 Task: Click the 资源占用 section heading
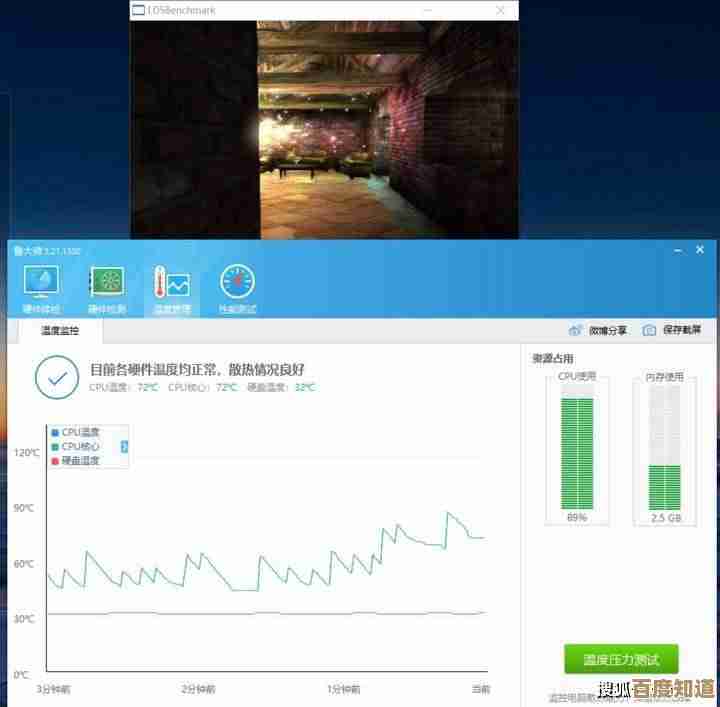click(x=552, y=359)
